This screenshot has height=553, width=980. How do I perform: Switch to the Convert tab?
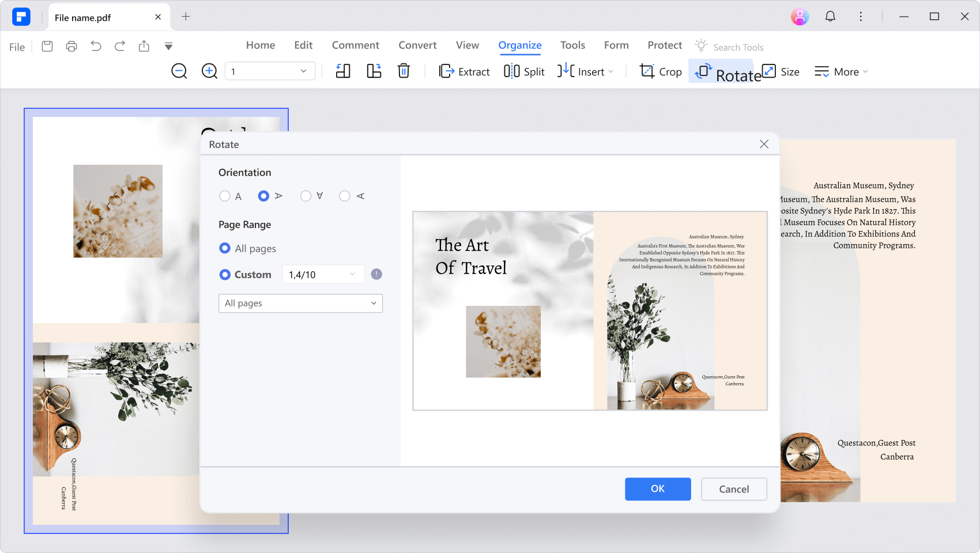point(417,45)
